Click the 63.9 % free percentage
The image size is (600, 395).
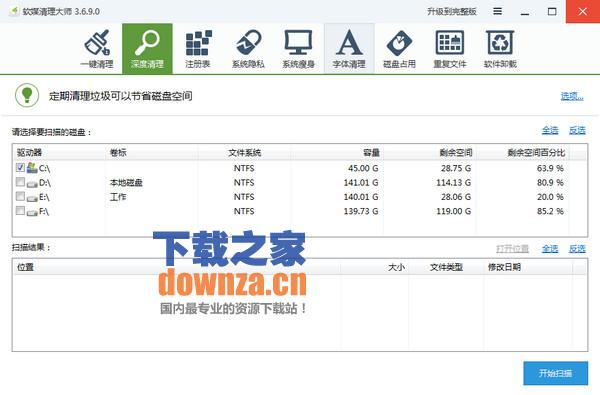click(550, 168)
